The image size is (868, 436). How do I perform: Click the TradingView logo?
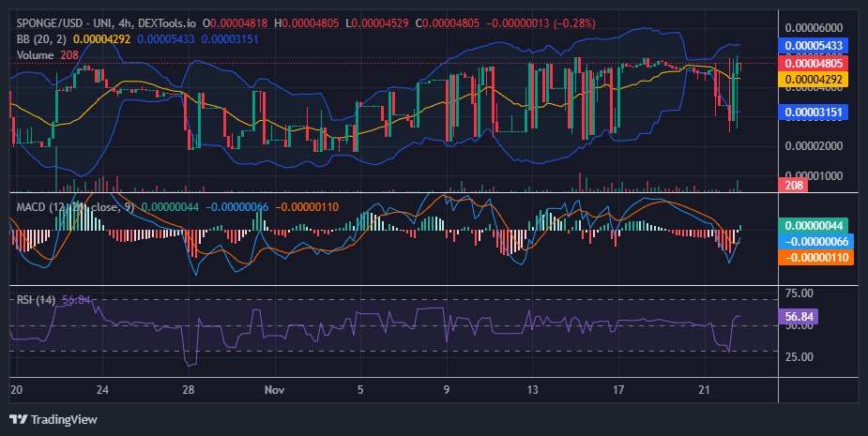(18, 419)
